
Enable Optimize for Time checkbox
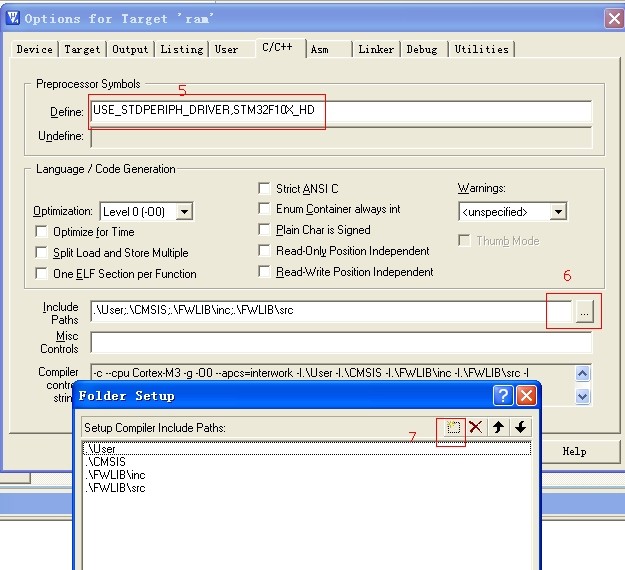[x=42, y=232]
